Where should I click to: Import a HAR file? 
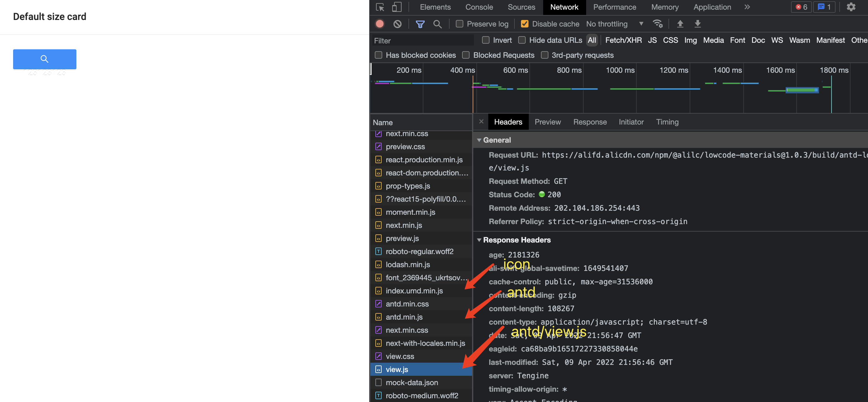click(680, 24)
